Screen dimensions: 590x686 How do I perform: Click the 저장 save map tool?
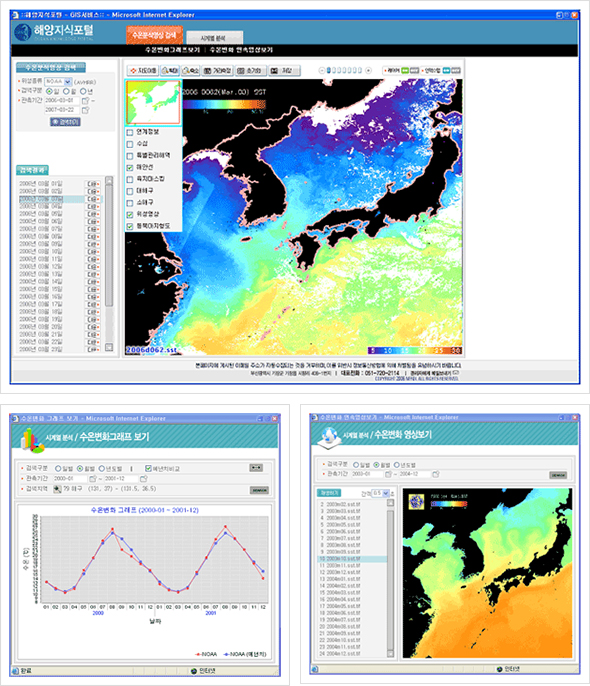pyautogui.click(x=283, y=70)
